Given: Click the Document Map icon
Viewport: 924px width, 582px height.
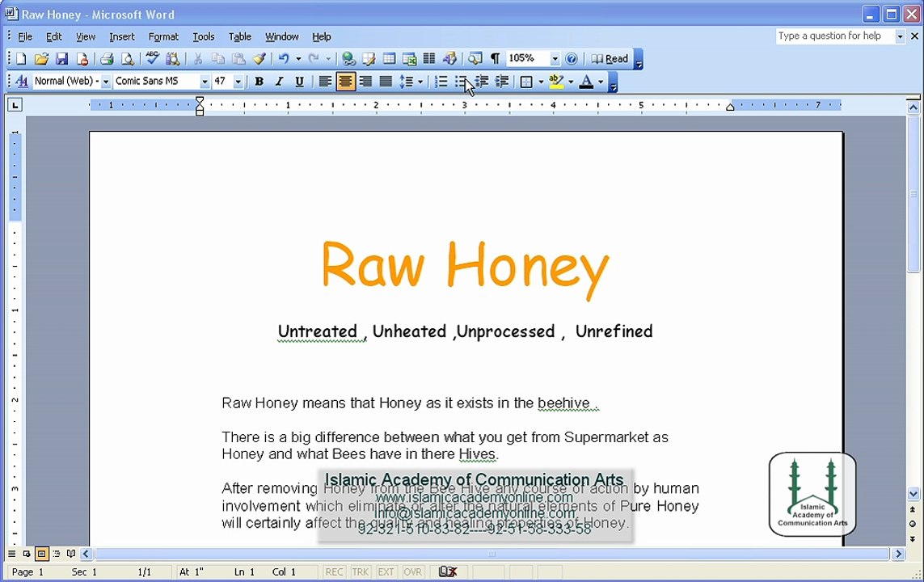Looking at the screenshot, I should (475, 59).
